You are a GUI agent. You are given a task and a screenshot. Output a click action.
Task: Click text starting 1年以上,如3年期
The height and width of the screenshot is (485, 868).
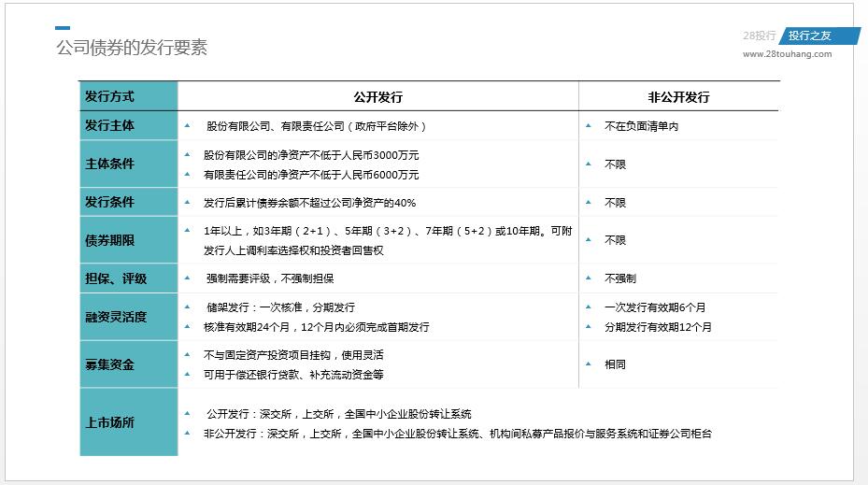point(388,231)
